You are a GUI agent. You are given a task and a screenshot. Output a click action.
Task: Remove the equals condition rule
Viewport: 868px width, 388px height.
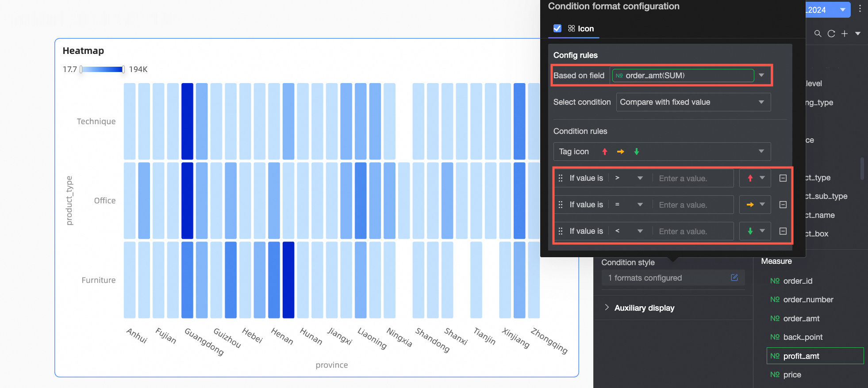783,205
